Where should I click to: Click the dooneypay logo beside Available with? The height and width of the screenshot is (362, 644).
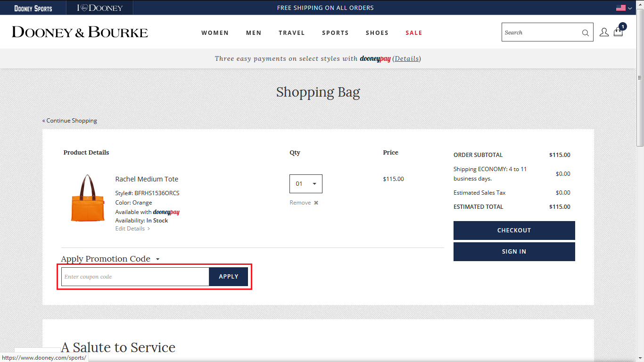(166, 212)
